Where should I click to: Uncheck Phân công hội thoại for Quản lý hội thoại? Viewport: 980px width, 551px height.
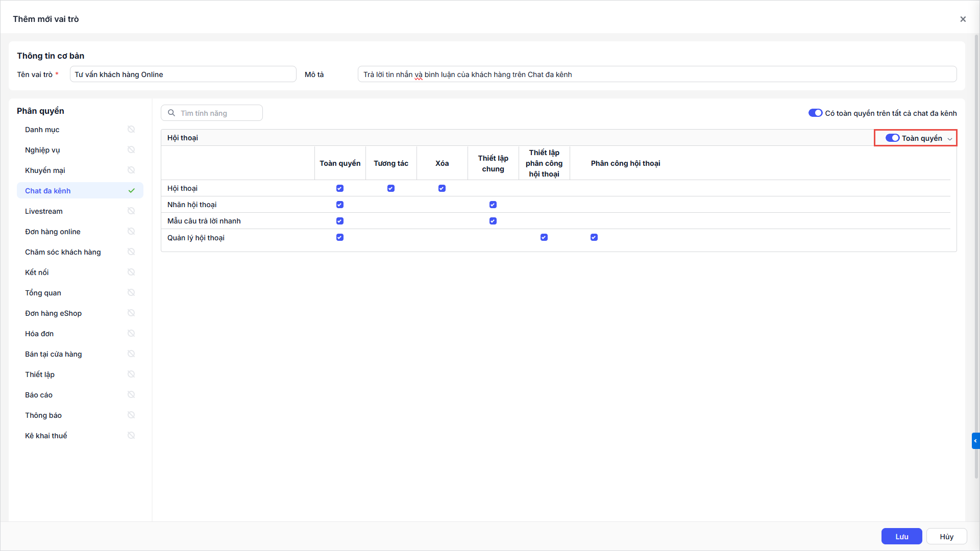594,237
